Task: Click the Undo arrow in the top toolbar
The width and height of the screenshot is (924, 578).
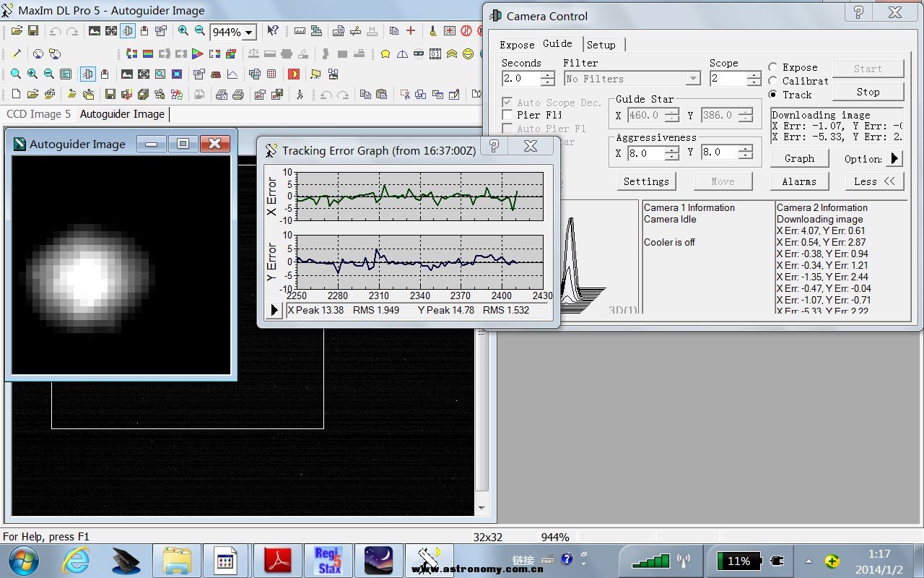Action: click(55, 31)
